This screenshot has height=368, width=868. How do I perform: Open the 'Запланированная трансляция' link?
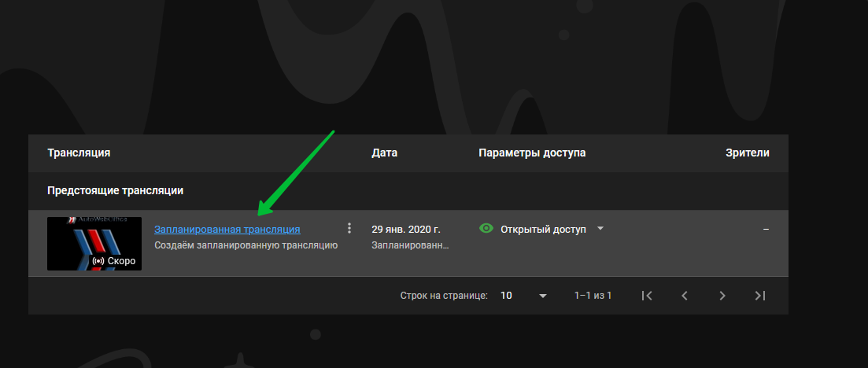[x=227, y=230]
